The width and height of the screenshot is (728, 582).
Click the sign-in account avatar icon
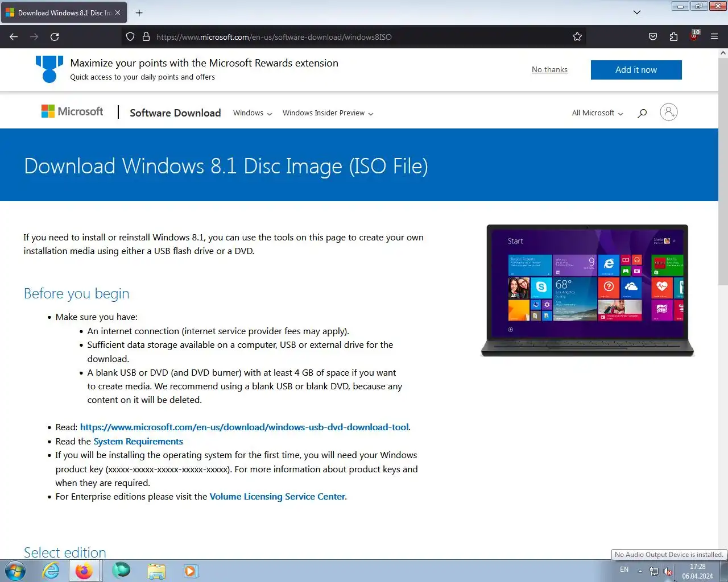(669, 112)
